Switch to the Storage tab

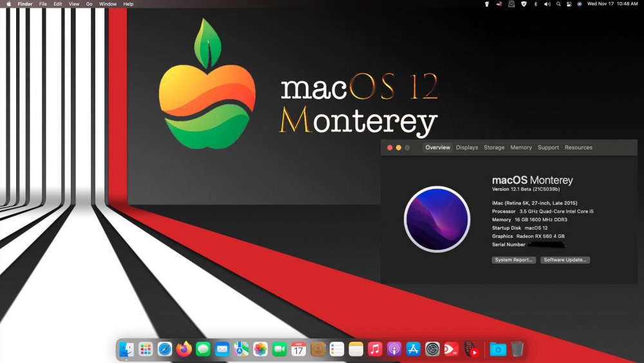[x=494, y=147]
